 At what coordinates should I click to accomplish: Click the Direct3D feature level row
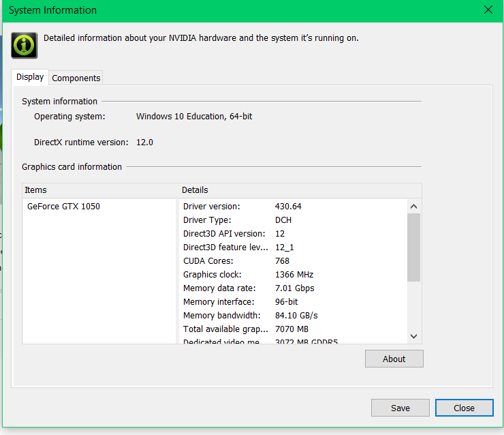293,247
